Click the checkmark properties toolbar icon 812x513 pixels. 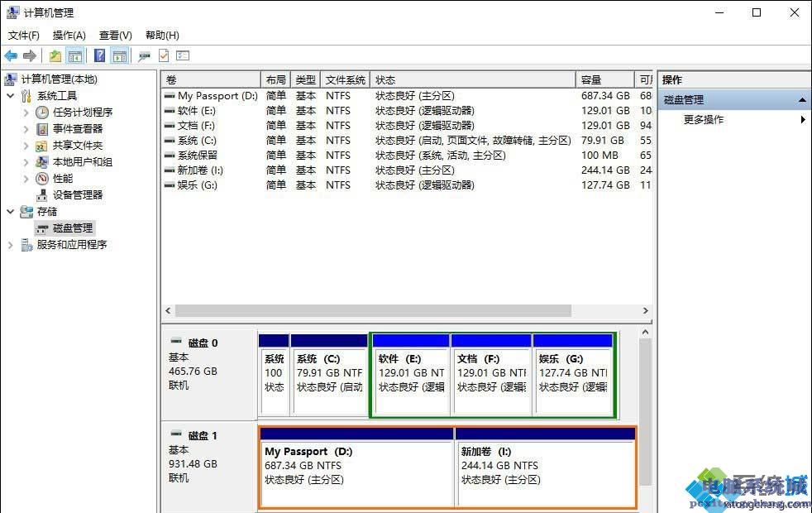[x=164, y=55]
